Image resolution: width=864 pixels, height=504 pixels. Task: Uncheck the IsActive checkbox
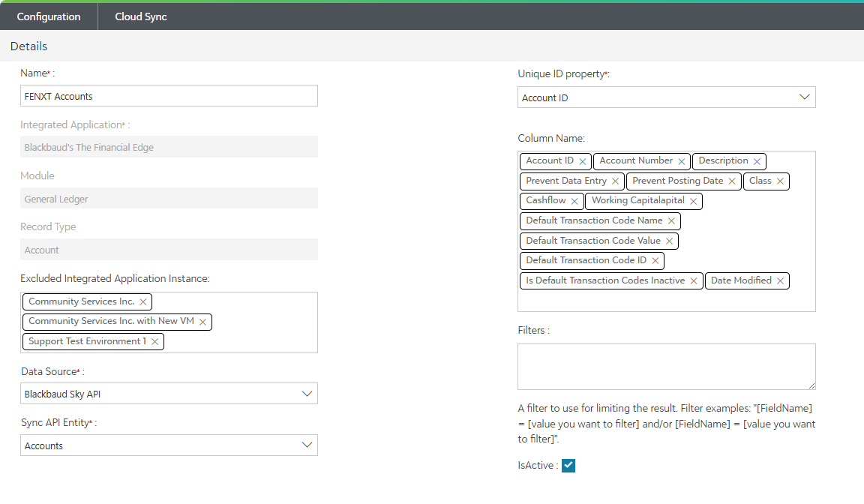tap(568, 466)
